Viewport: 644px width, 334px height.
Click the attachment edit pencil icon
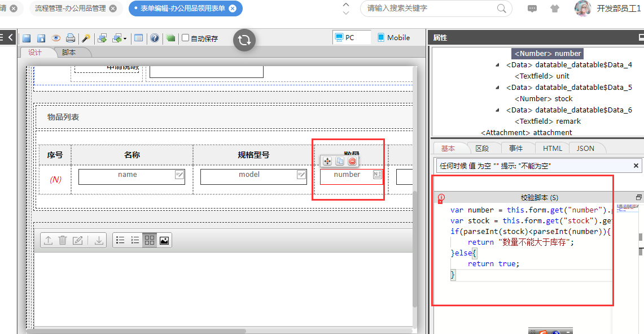(x=78, y=240)
